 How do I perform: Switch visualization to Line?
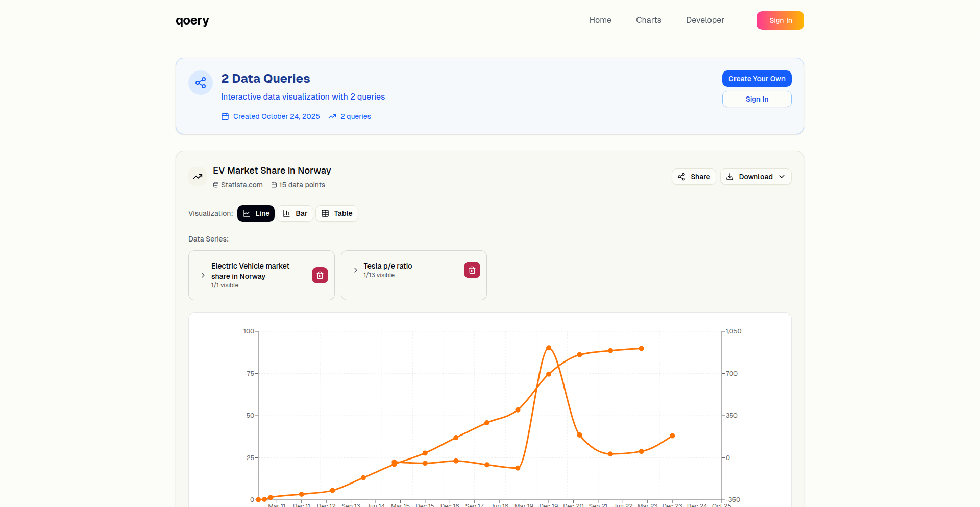(256, 213)
